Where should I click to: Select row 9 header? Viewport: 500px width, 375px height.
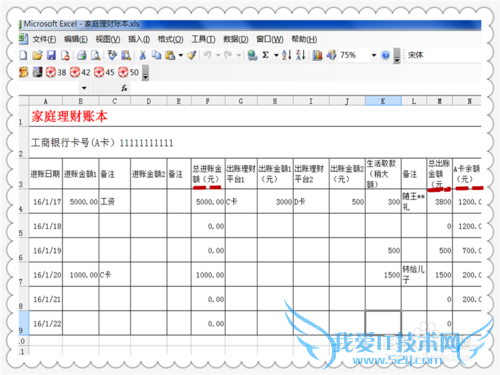coord(23,323)
